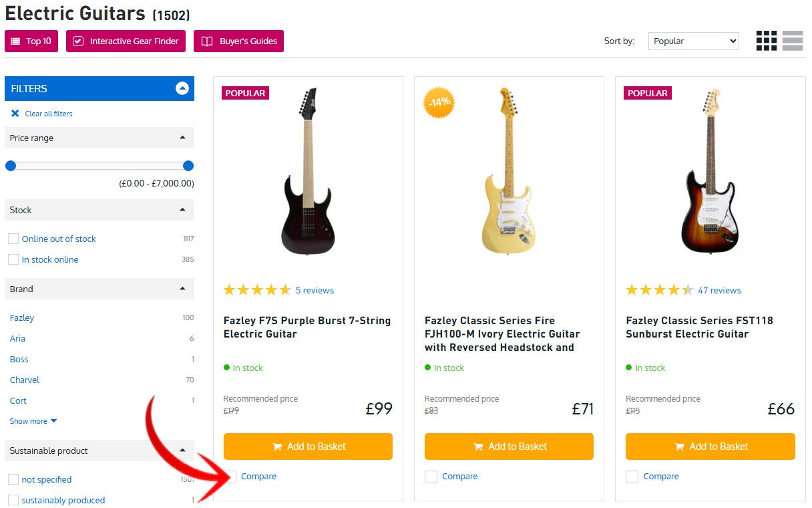This screenshot has width=812, height=508.
Task: Click the -14% discount badge
Action: [x=437, y=103]
